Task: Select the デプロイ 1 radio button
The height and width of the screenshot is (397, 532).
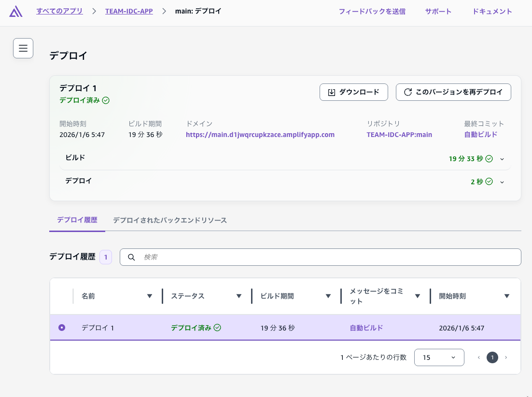Action: coord(62,328)
